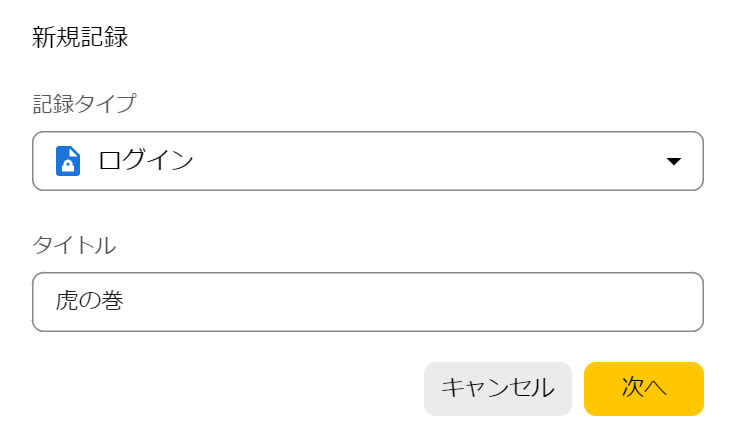This screenshot has width=732, height=442.
Task: Click the 新規記録 dialog heading
Action: point(80,37)
